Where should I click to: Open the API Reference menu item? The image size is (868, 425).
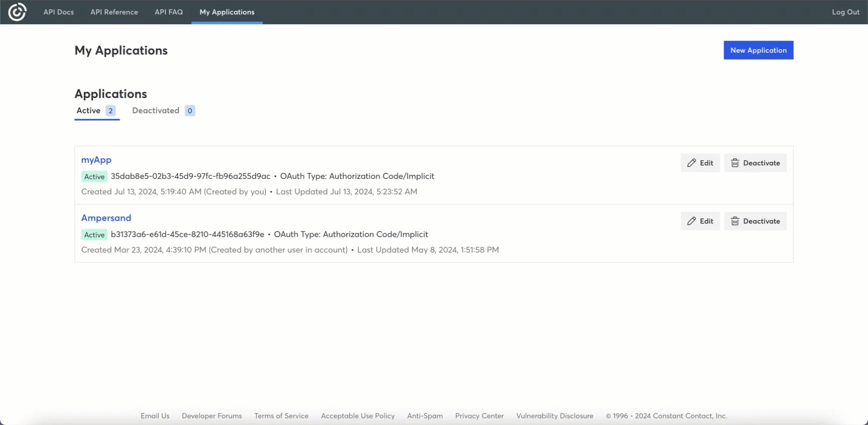pos(114,12)
